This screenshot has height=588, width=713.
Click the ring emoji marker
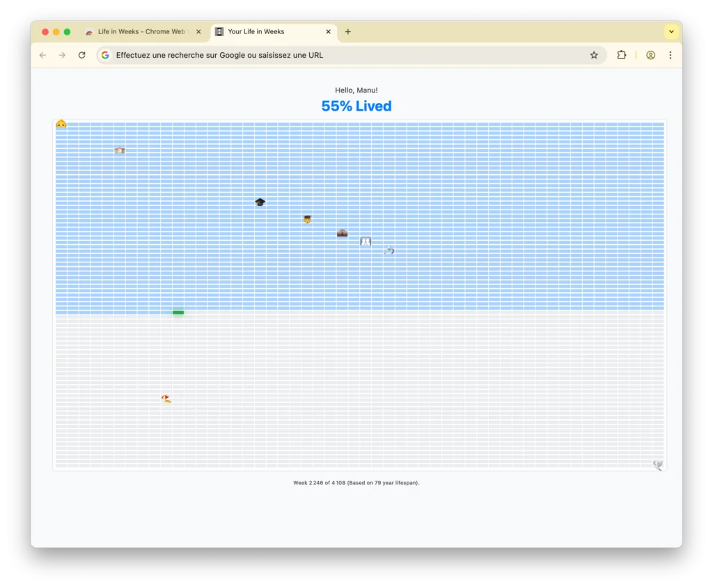389,251
